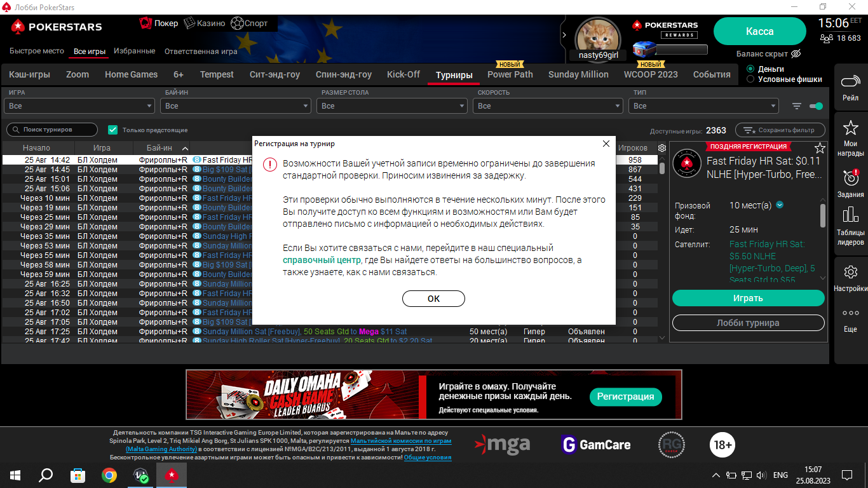Open the Общие условия link

(x=428, y=457)
